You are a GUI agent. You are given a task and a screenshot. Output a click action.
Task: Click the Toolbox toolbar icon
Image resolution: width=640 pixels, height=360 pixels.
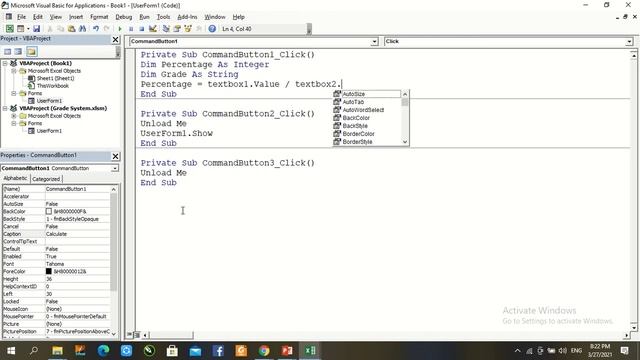(199, 29)
